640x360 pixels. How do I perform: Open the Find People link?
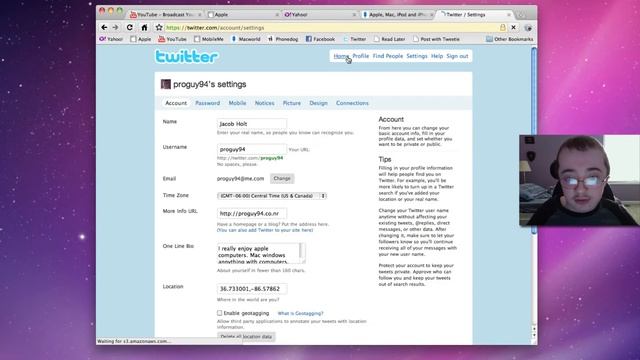(x=388, y=56)
